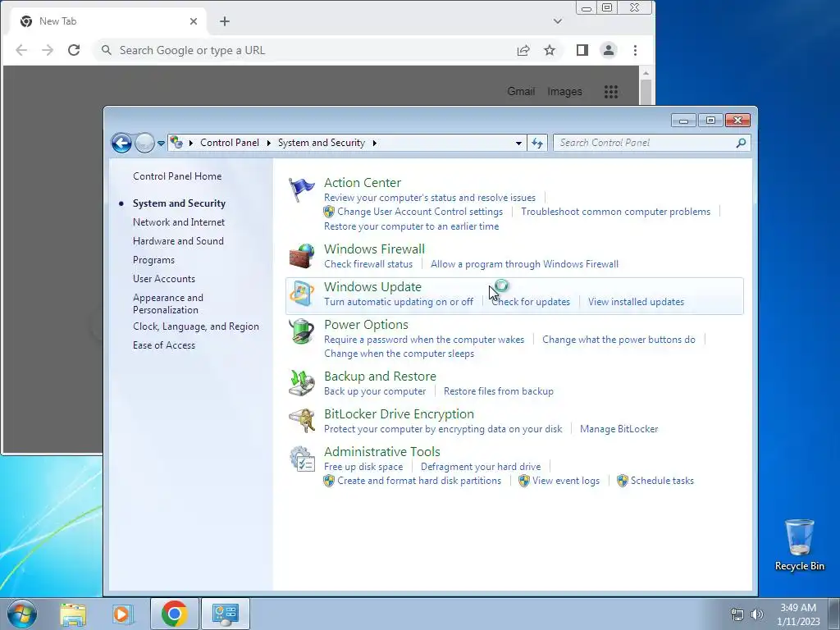840x630 pixels.
Task: Click Chrome's back navigation arrow
Action: coord(21,50)
